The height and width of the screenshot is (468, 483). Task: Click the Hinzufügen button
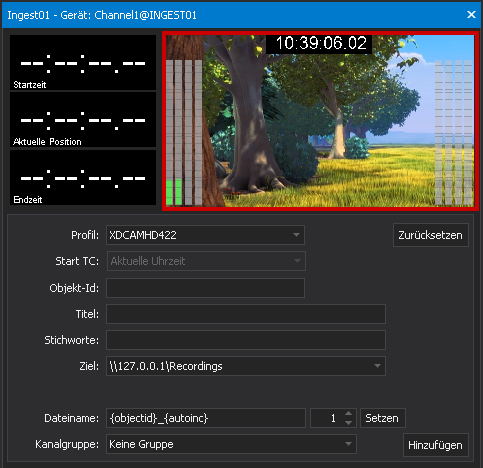435,445
